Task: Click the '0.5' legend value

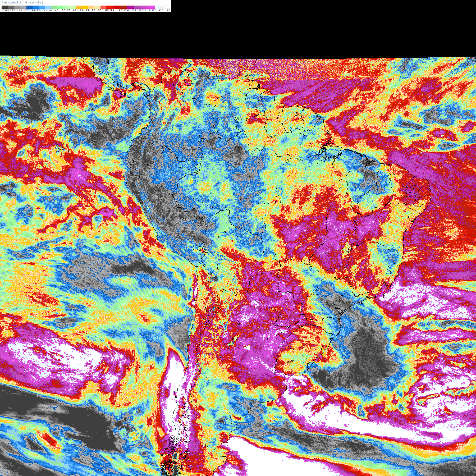Action: coord(7,10)
